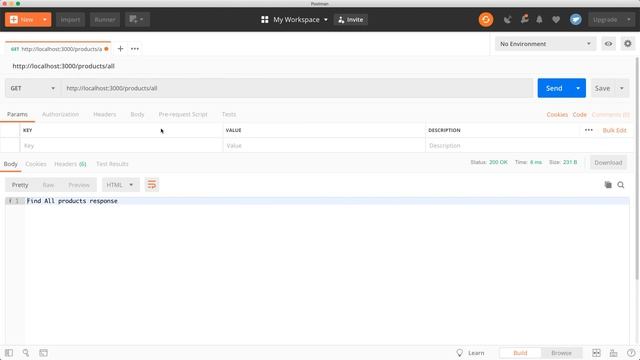
Task: Open the New button dropdown arrow
Action: [45, 20]
